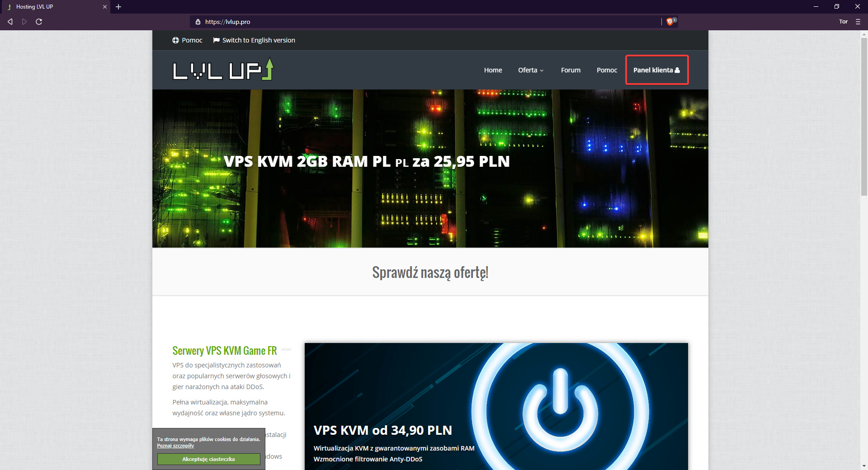868x470 pixels.
Task: Accept cookies with Akceptuję ciasteczka button
Action: 208,459
